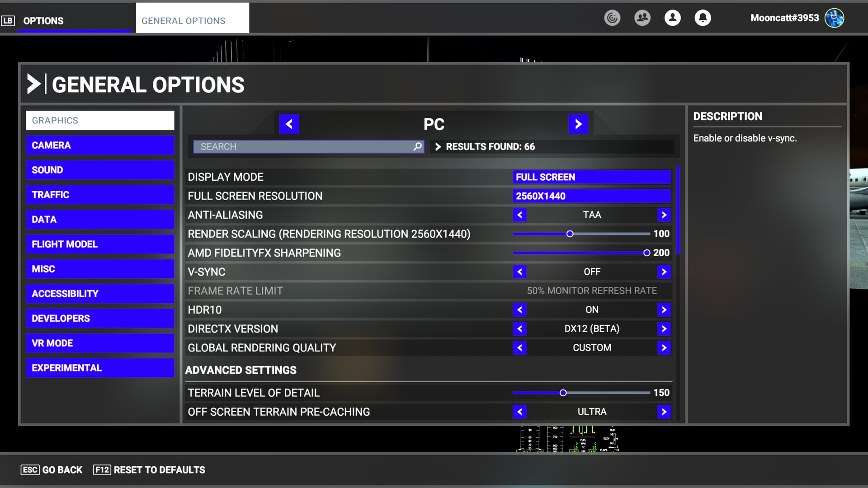Viewport: 868px width, 488px height.
Task: Click the search magnifier icon
Action: pos(418,146)
